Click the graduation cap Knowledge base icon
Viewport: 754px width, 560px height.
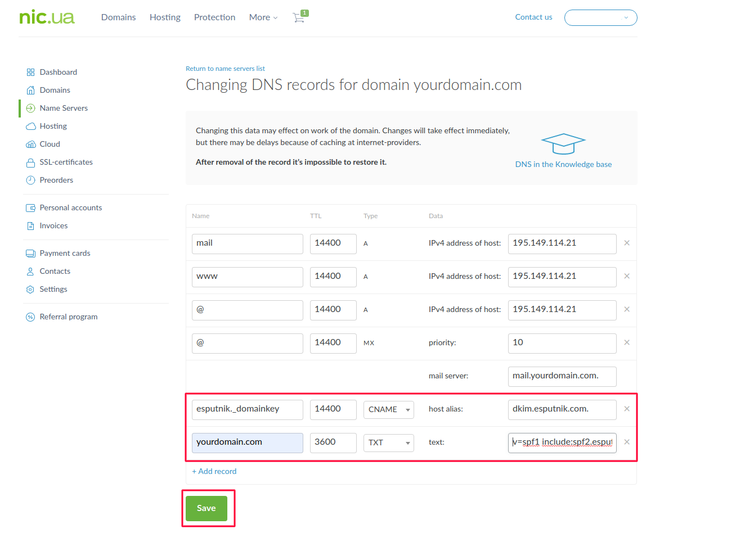pos(563,143)
